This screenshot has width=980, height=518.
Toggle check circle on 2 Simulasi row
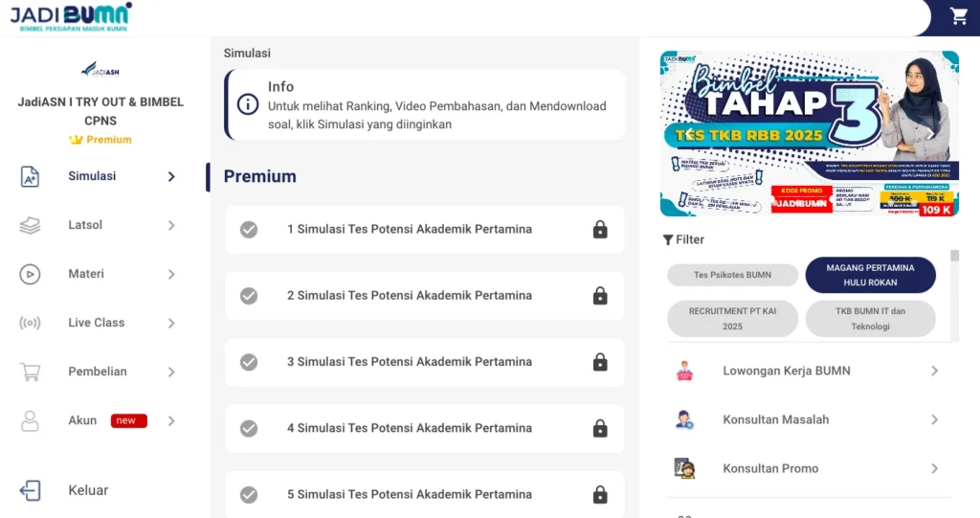point(249,295)
